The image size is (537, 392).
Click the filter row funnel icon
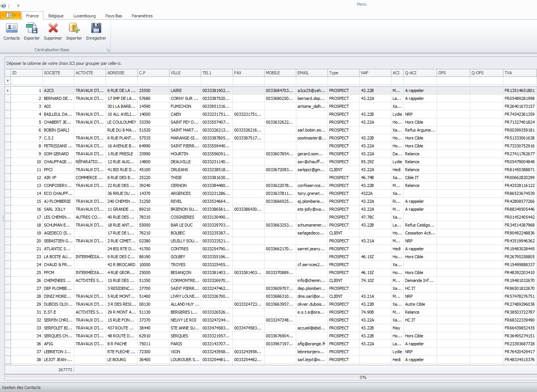tap(8, 81)
